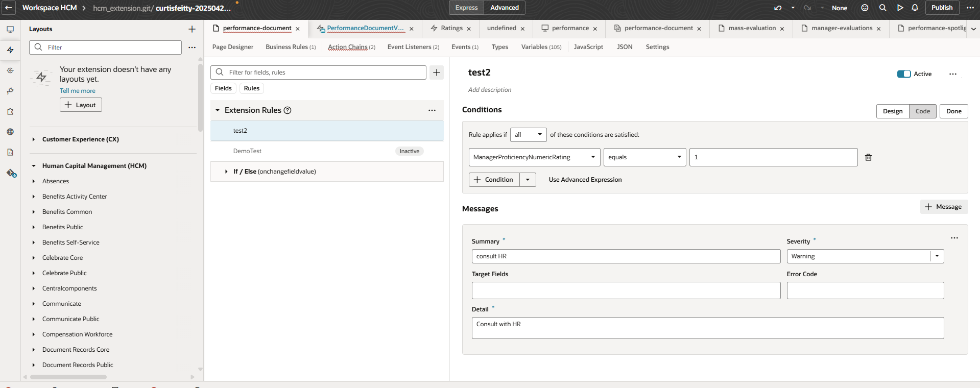Open Extension Rules help question icon
The height and width of the screenshot is (388, 980).
point(288,110)
